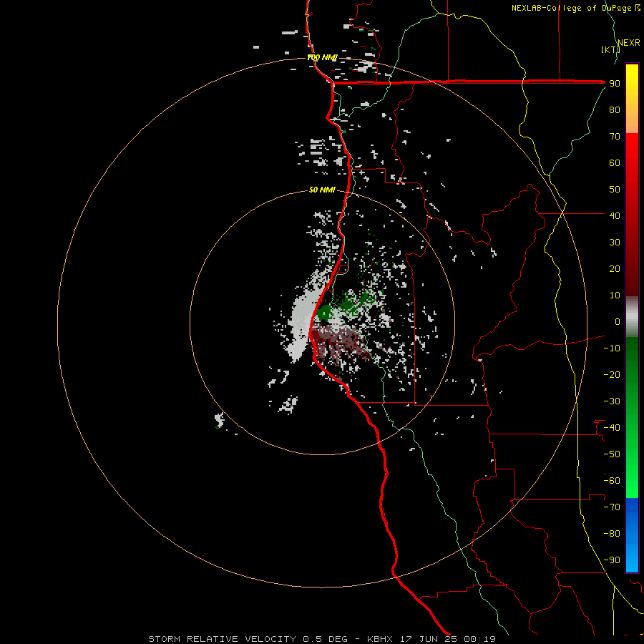This screenshot has height=644, width=644.
Task: Click the KBHX station identifier in the footer
Action: (x=380, y=639)
